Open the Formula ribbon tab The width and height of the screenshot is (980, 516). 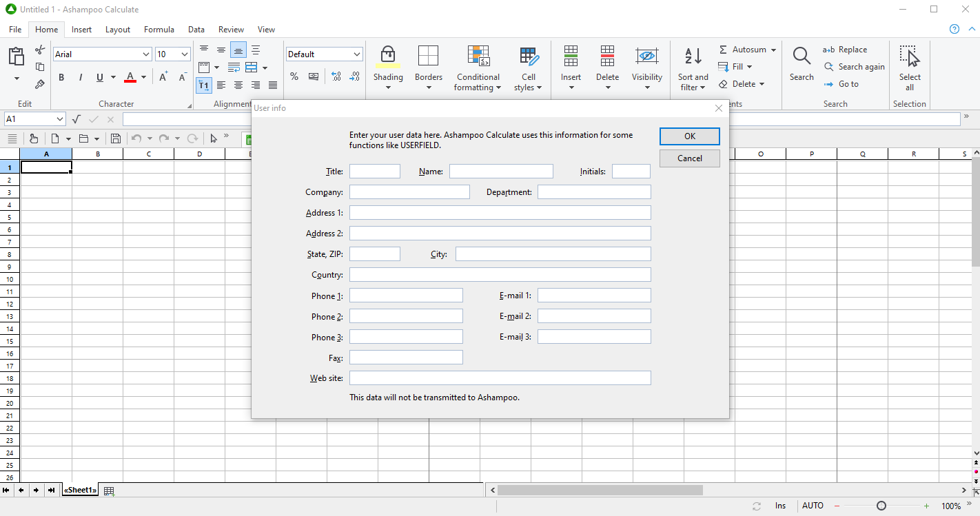point(159,30)
